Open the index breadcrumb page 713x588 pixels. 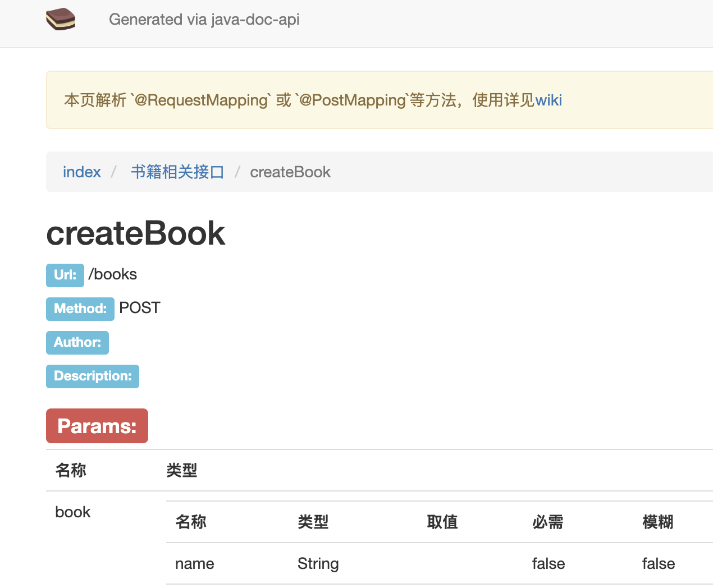coord(81,172)
